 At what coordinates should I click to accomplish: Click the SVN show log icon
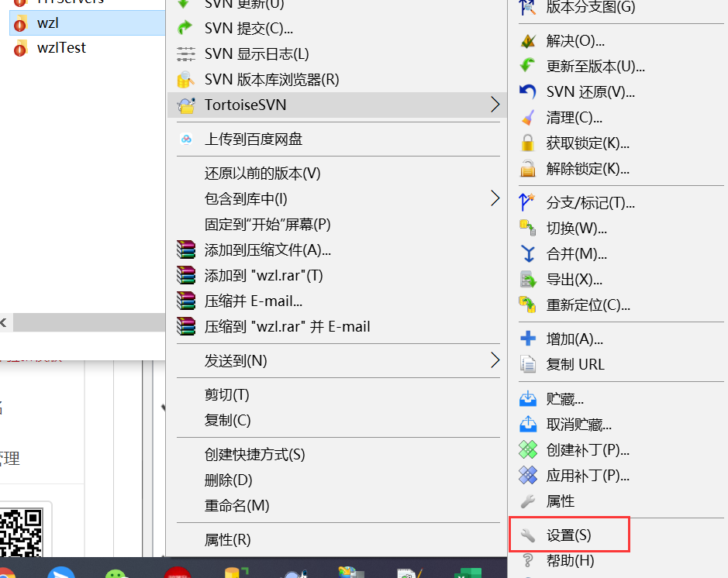coord(186,53)
